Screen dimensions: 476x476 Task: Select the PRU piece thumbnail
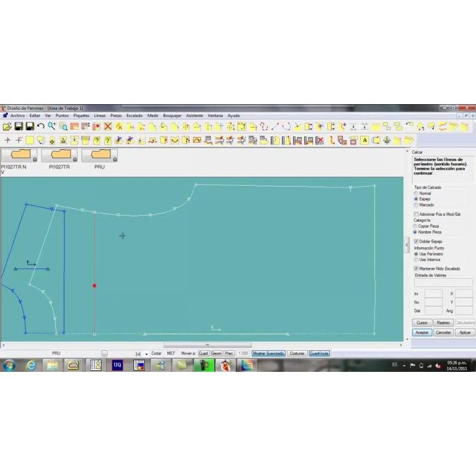(99, 156)
